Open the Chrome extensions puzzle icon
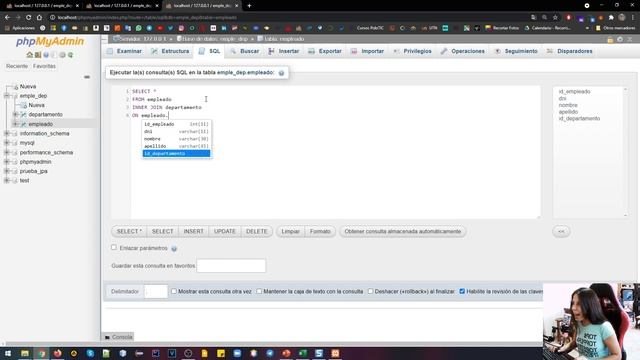 click(x=611, y=18)
